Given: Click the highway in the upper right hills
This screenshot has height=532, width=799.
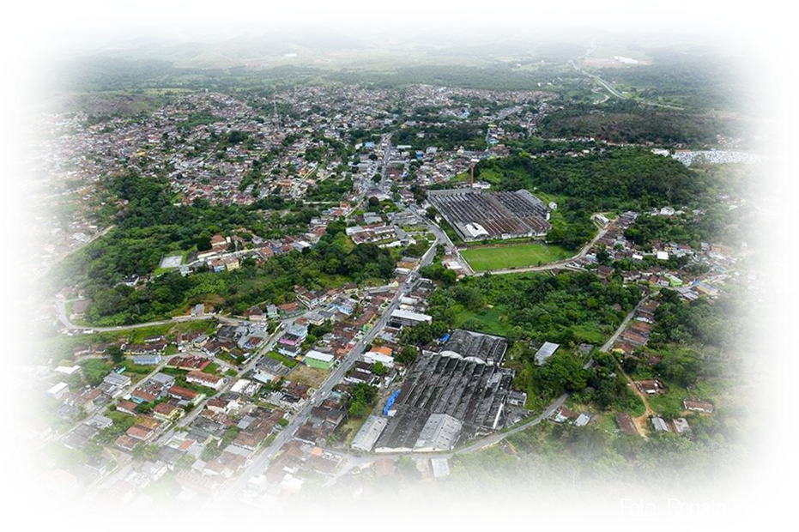Looking at the screenshot, I should 607,84.
